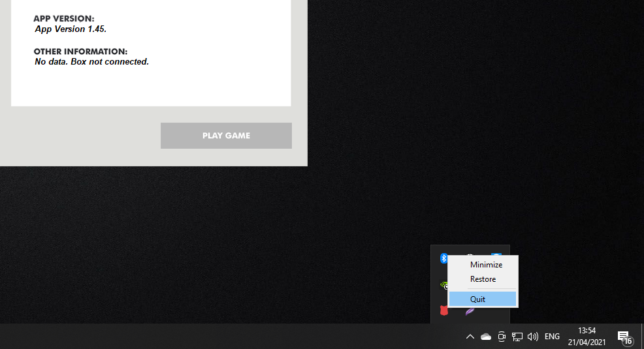Screen dimensions: 644x349
Task: Open the clock showing 13:54
Action: point(587,337)
